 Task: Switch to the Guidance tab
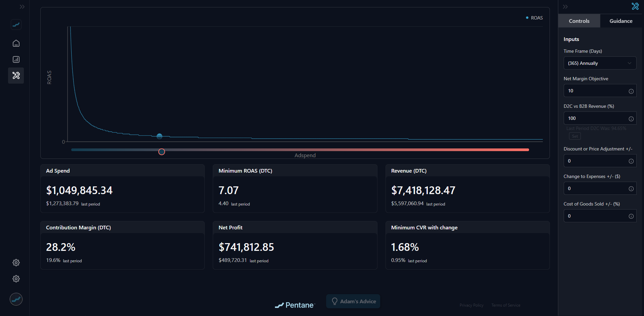click(621, 21)
